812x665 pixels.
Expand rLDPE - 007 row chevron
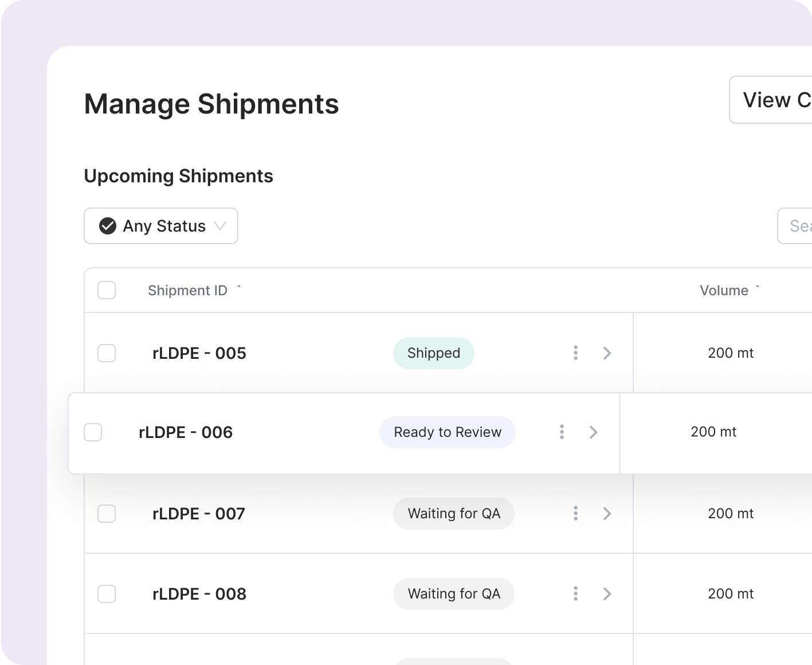pyautogui.click(x=607, y=513)
